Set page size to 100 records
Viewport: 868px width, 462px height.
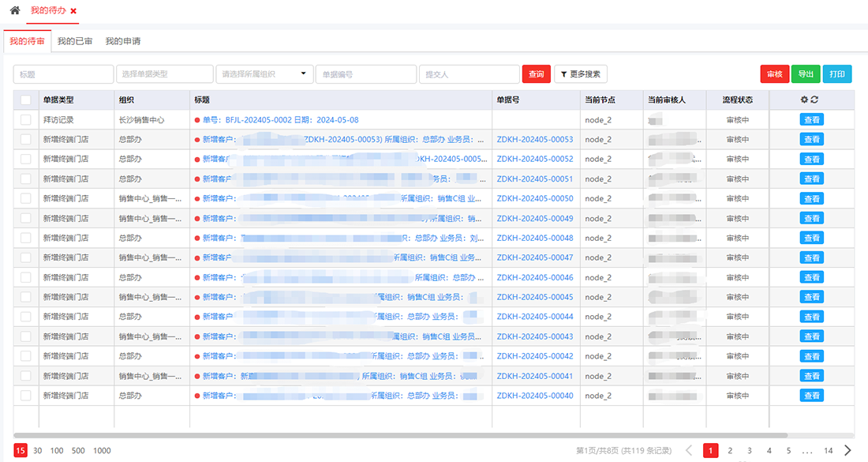pyautogui.click(x=57, y=450)
